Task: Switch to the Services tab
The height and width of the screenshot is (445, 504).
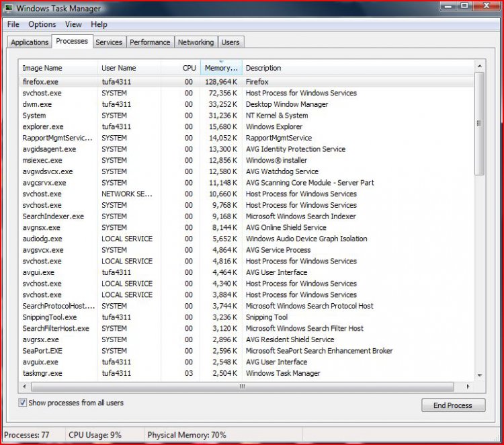Action: pyautogui.click(x=109, y=42)
